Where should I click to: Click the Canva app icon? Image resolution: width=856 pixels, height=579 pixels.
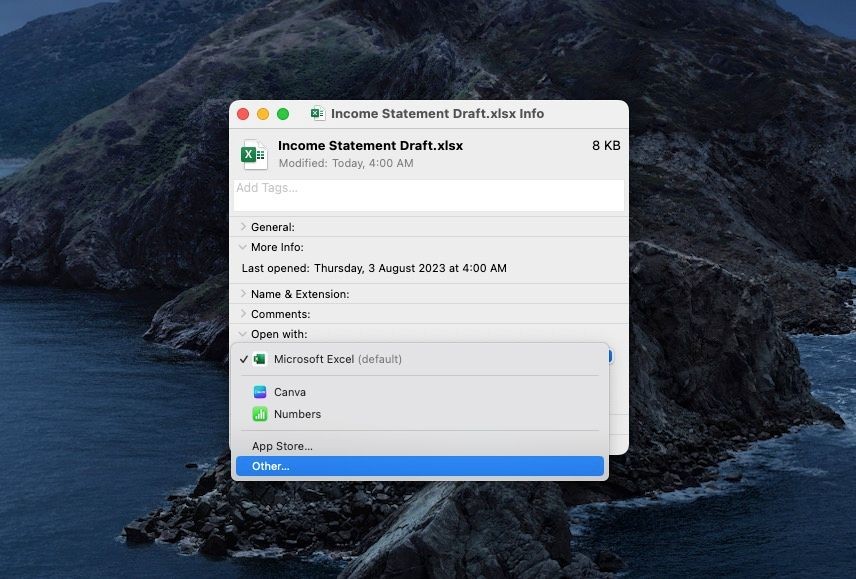click(260, 392)
